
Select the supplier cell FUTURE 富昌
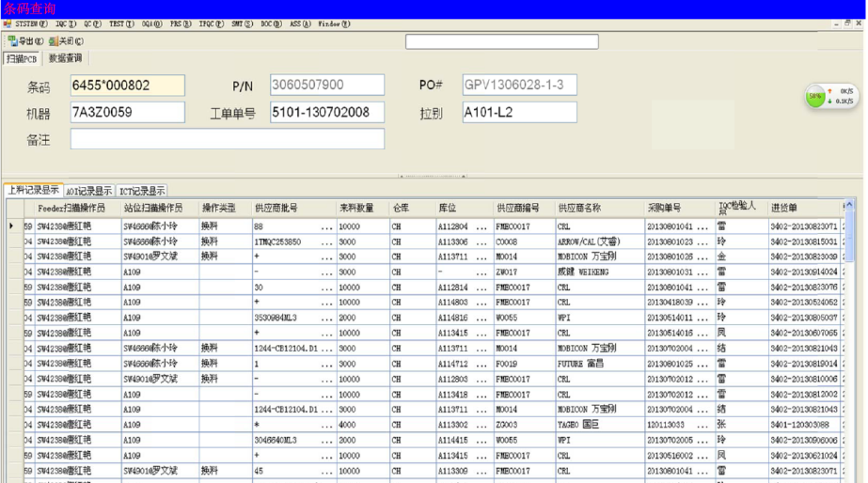(600, 364)
